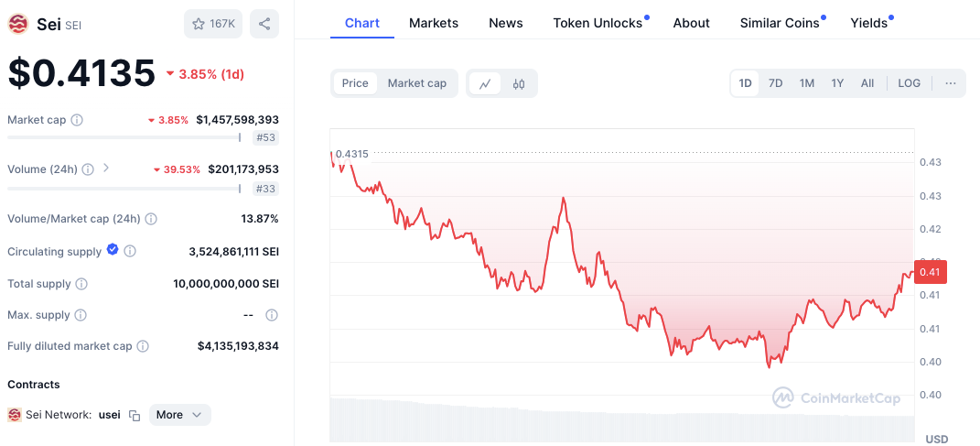
Task: Expand the More contracts dropdown
Action: pyautogui.click(x=180, y=415)
